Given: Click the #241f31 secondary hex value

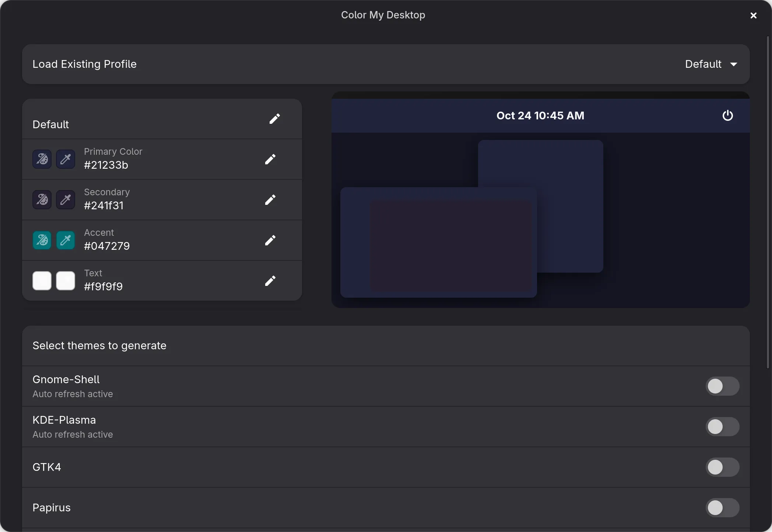Looking at the screenshot, I should pos(104,206).
